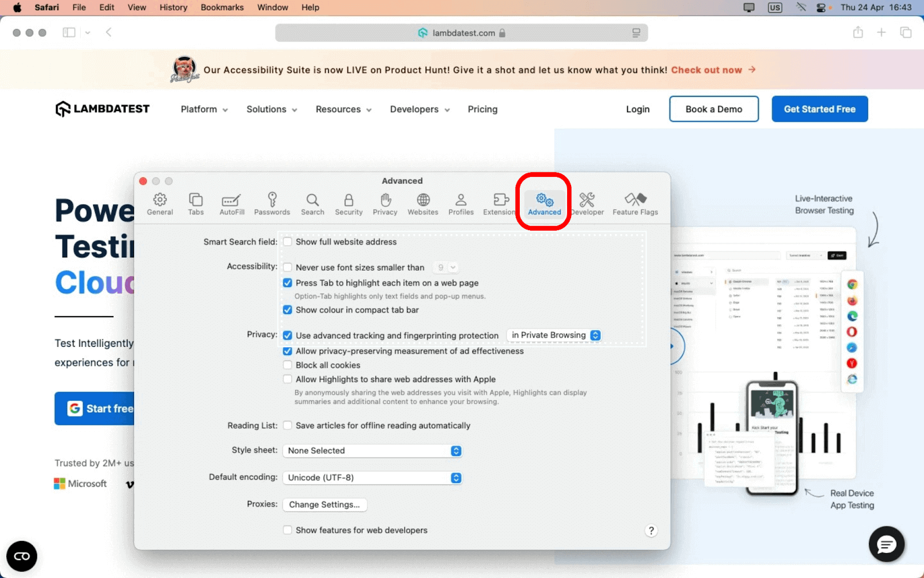Open the General settings pane
Viewport: 924px width, 578px height.
[160, 205]
